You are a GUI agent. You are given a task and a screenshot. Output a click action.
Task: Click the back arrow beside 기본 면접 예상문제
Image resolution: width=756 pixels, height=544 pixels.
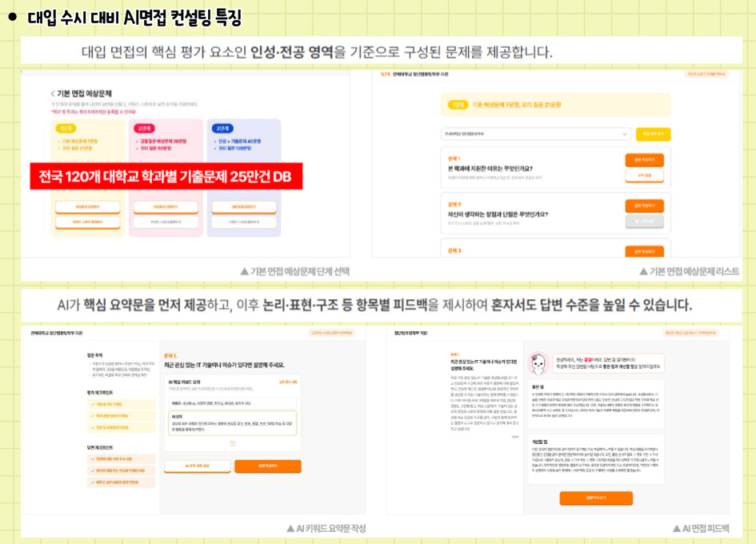click(x=53, y=94)
